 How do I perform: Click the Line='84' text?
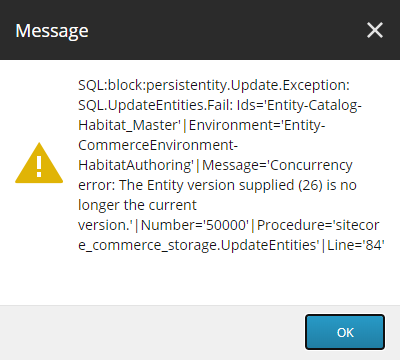pyautogui.click(x=356, y=245)
